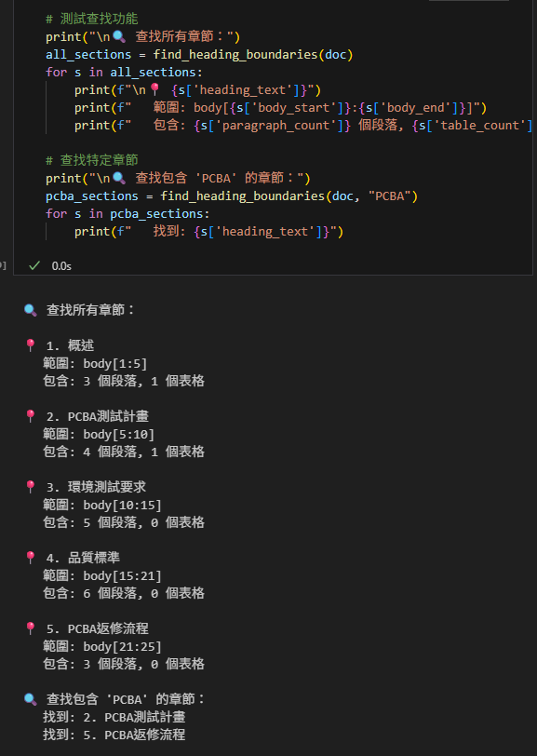Click the comment '# 查找特定章節'

point(91,160)
